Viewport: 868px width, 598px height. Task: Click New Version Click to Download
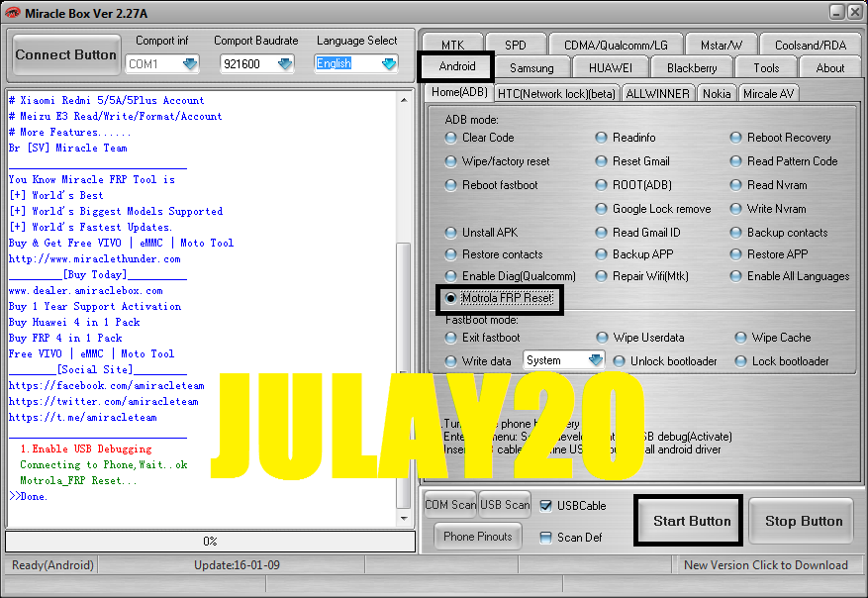(766, 564)
